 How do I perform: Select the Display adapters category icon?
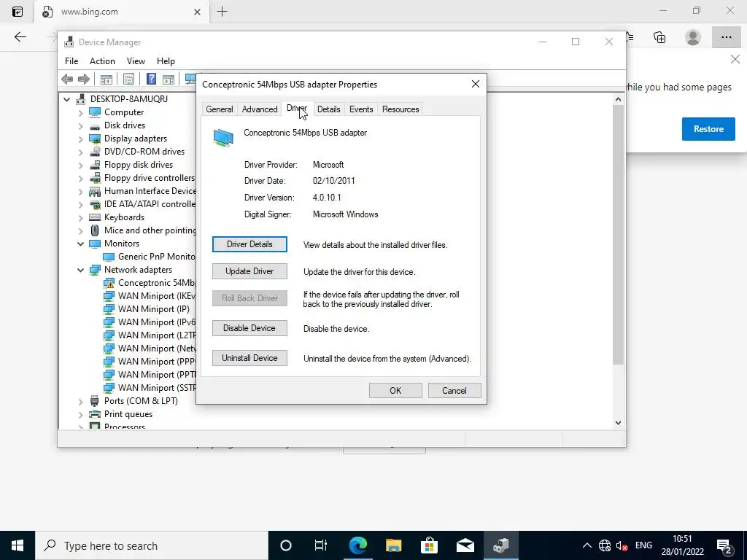[95, 139]
